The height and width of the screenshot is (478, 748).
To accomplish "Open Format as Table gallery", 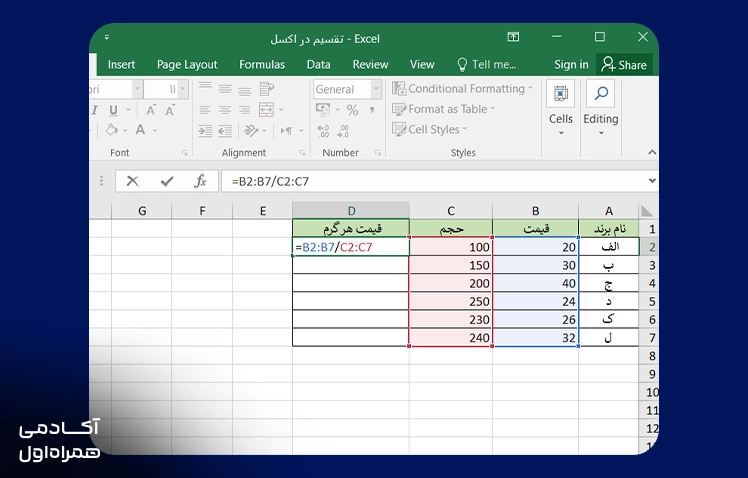I will tap(443, 109).
